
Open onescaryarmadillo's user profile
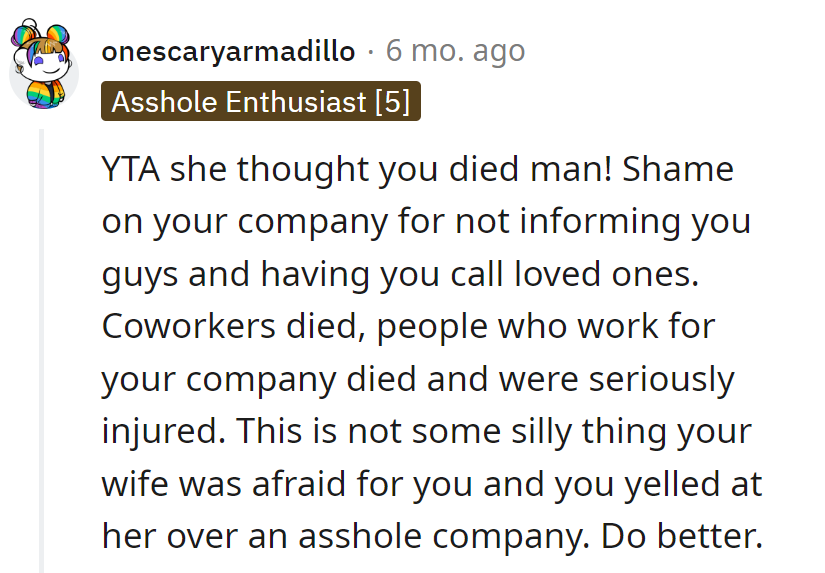(x=228, y=51)
